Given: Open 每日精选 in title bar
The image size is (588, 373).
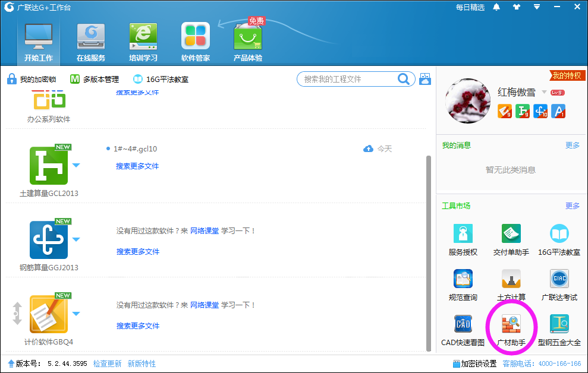Looking at the screenshot, I should click(x=470, y=7).
